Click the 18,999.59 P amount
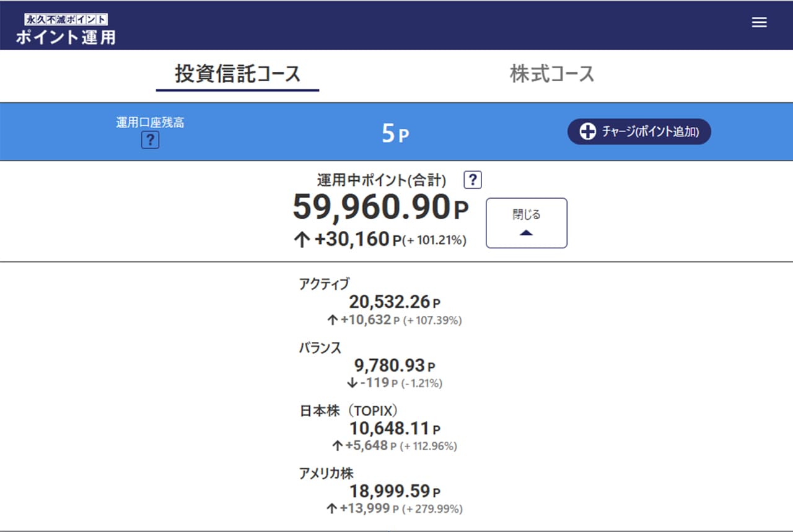This screenshot has width=793, height=532. coord(395,492)
